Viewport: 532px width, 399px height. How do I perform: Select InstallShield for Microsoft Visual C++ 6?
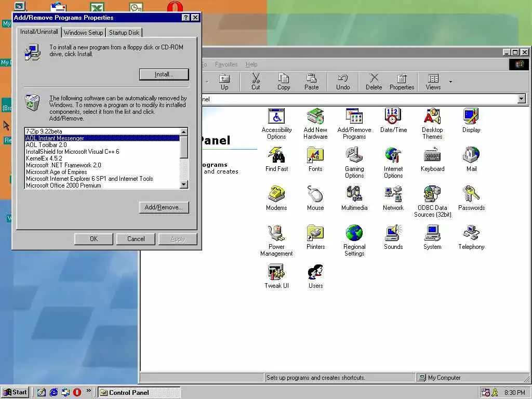click(x=102, y=152)
